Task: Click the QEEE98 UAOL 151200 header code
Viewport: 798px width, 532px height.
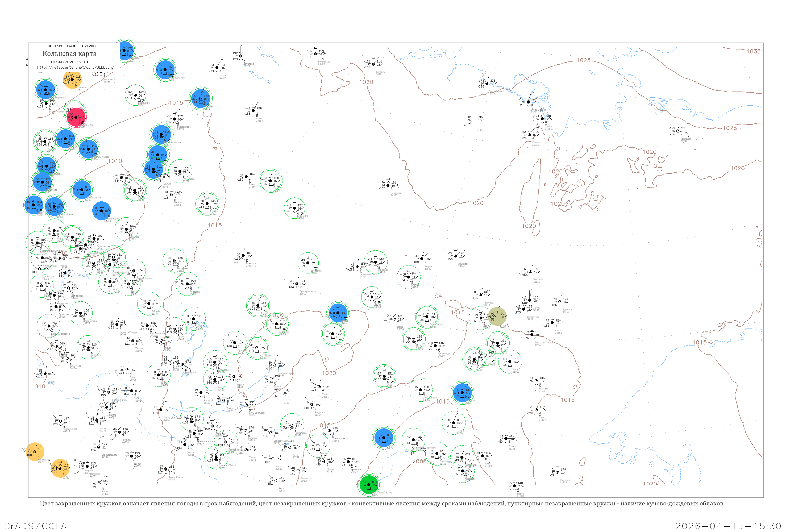Action: [71, 46]
